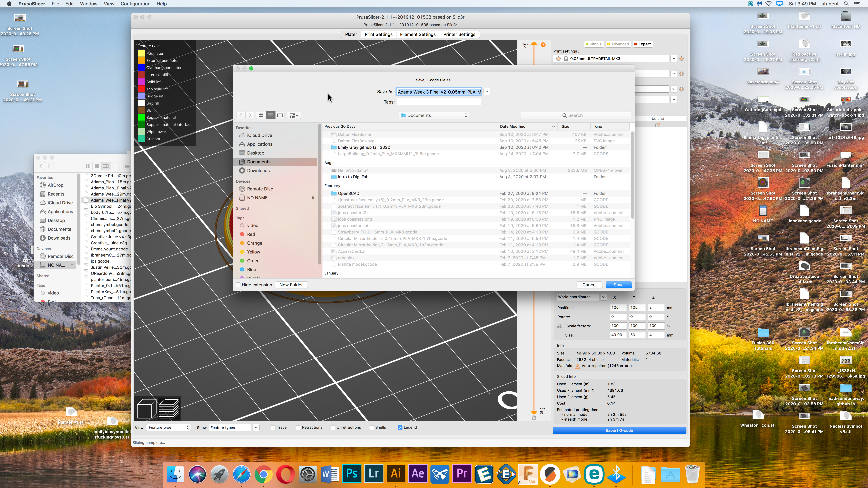
Task: Select Downloads in save dialog sidebar
Action: [x=258, y=171]
